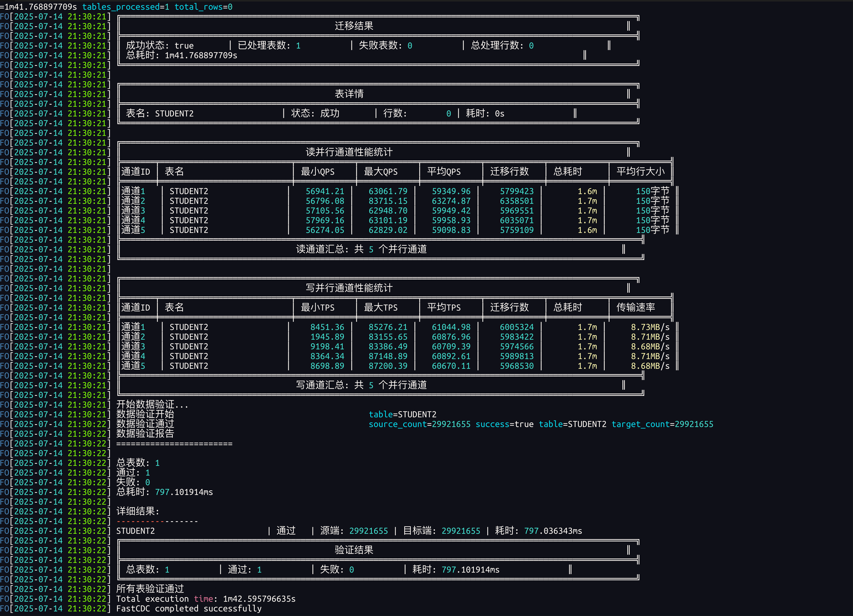The height and width of the screenshot is (616, 853).
Task: Click the 数据验证报告 log line
Action: 145,434
